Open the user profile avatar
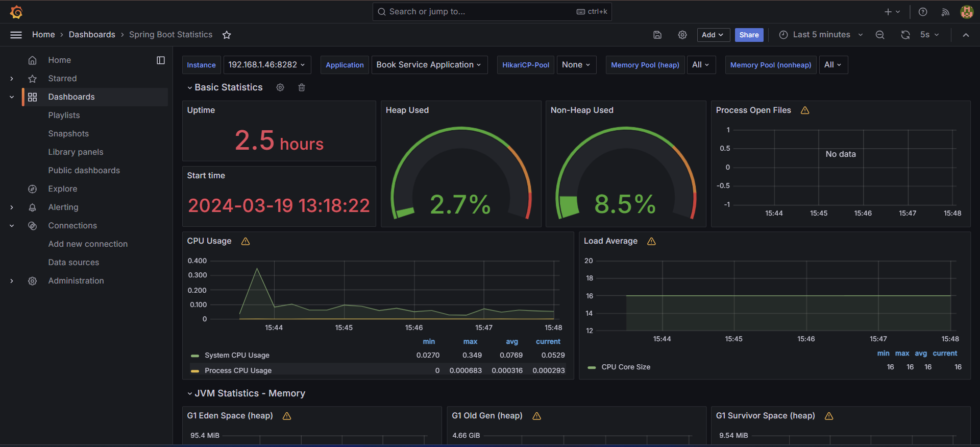Image resolution: width=980 pixels, height=447 pixels. [967, 12]
